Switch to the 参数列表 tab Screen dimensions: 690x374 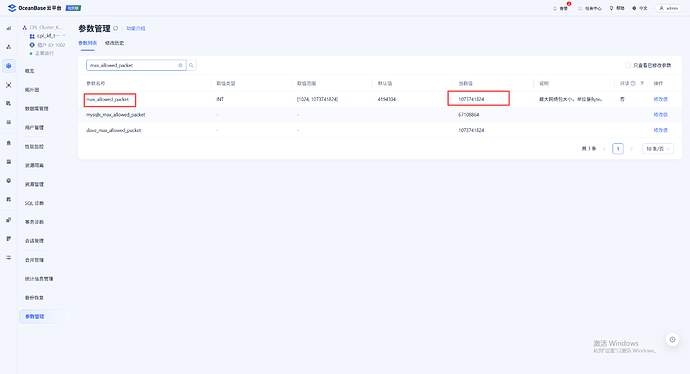(88, 43)
